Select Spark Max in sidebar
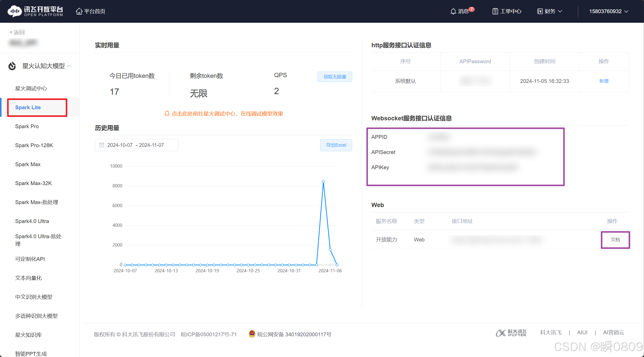The height and width of the screenshot is (357, 644). (x=28, y=164)
